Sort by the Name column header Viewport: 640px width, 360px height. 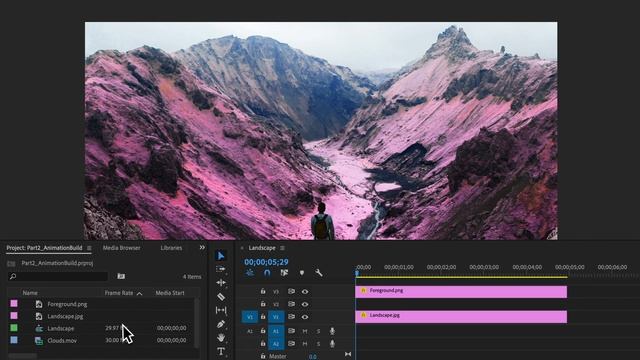[30, 293]
